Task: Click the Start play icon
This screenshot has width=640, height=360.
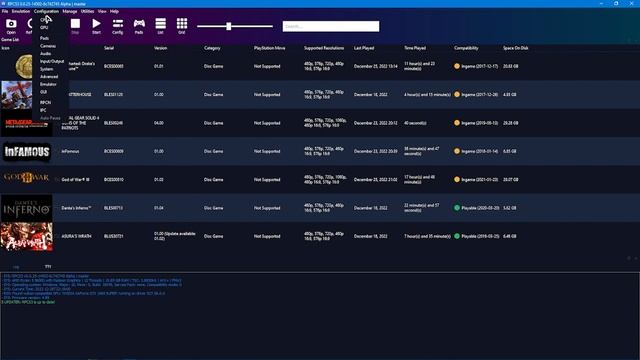Action: pos(96,26)
